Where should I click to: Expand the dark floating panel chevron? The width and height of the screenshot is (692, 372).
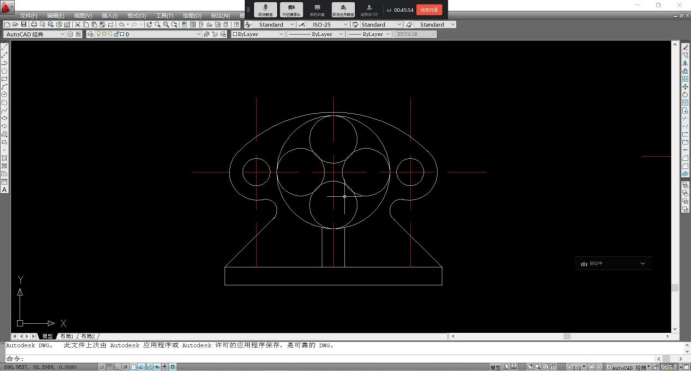(x=643, y=263)
